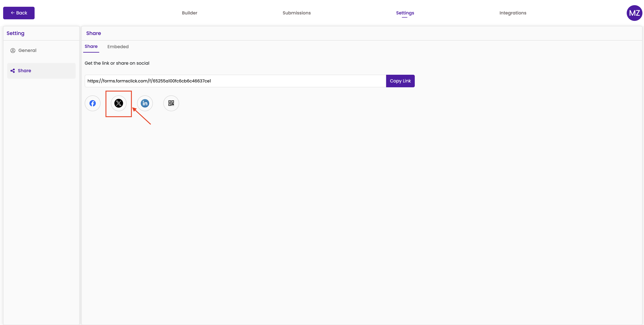Viewport: 644px width, 325px height.
Task: Share the form on Facebook
Action: click(92, 103)
